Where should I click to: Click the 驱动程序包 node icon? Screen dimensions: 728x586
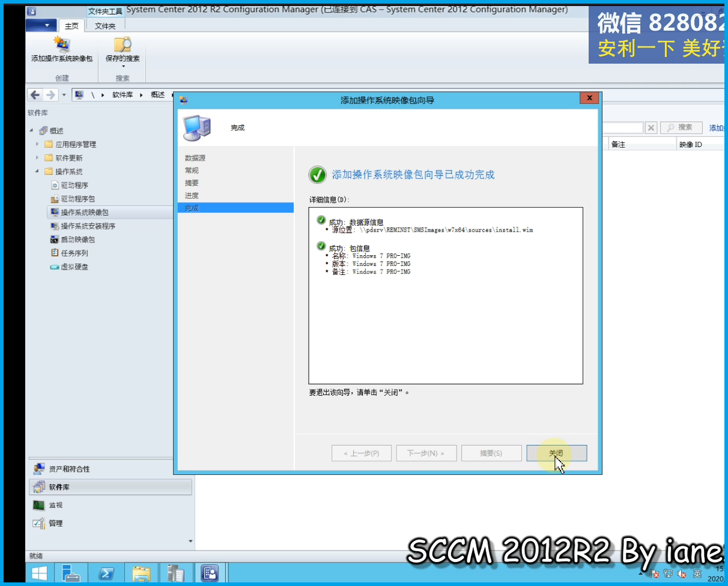(55, 199)
